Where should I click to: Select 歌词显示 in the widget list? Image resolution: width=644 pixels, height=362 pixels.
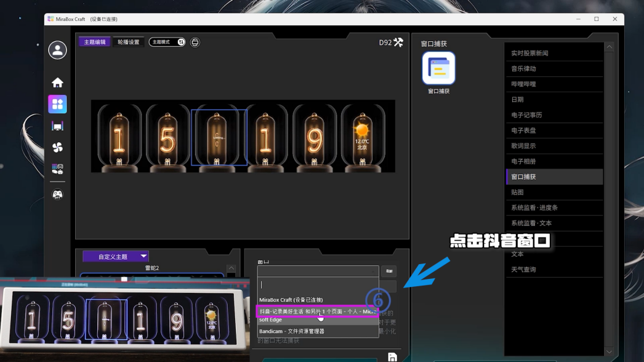(555, 146)
